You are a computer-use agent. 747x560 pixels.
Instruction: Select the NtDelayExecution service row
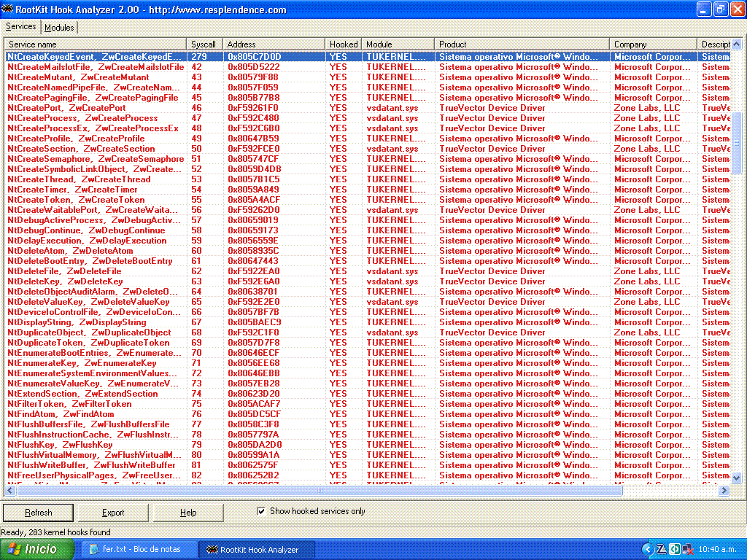coord(368,241)
